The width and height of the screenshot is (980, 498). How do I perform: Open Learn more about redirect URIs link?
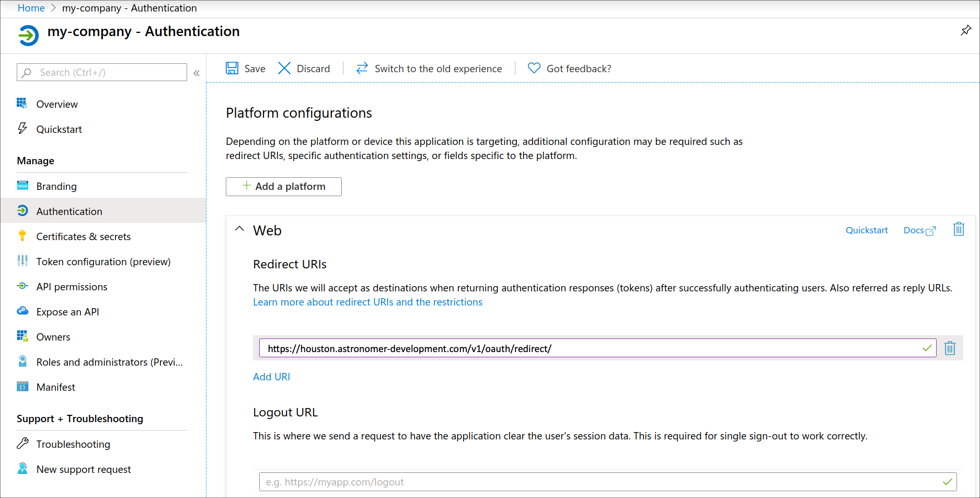367,302
